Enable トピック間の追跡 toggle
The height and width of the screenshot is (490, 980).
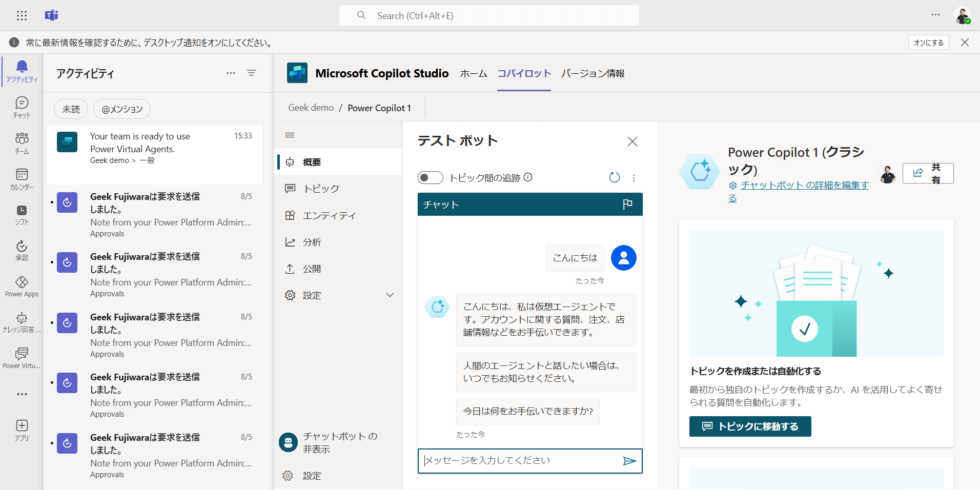pyautogui.click(x=431, y=177)
